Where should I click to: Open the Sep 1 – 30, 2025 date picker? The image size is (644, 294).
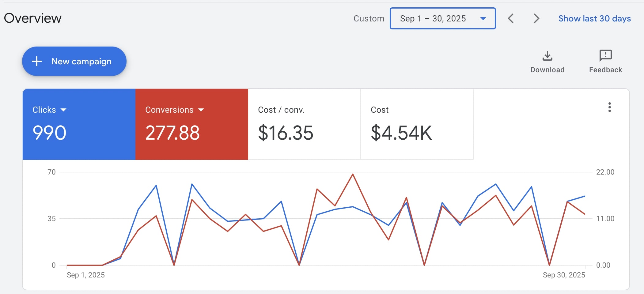442,18
